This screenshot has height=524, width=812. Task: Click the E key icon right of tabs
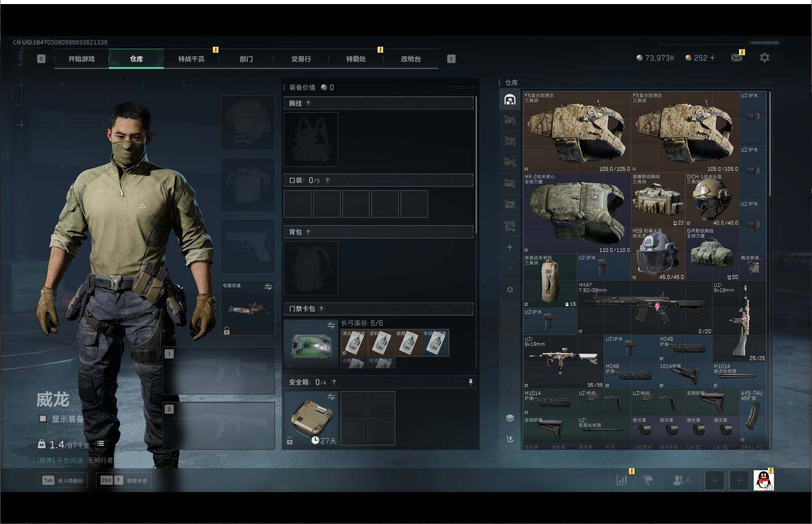coord(451,59)
